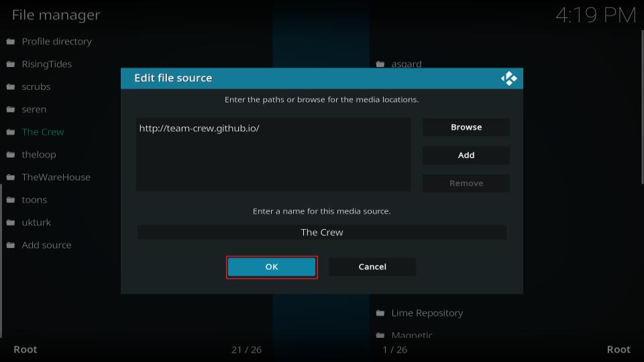Select 'scrubs' source entry
The width and height of the screenshot is (644, 362).
(x=36, y=86)
